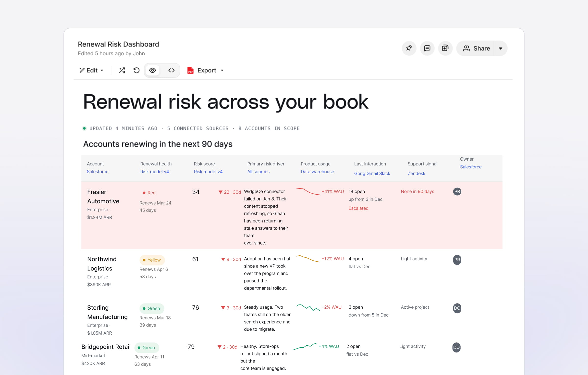588x375 pixels.
Task: Select Bridgepoint Retail account name
Action: [106, 347]
